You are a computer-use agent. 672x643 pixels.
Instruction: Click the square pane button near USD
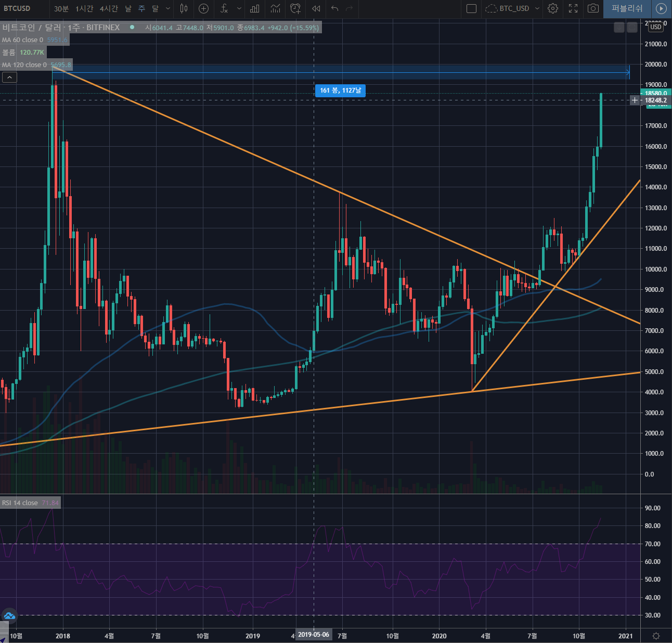[x=632, y=28]
